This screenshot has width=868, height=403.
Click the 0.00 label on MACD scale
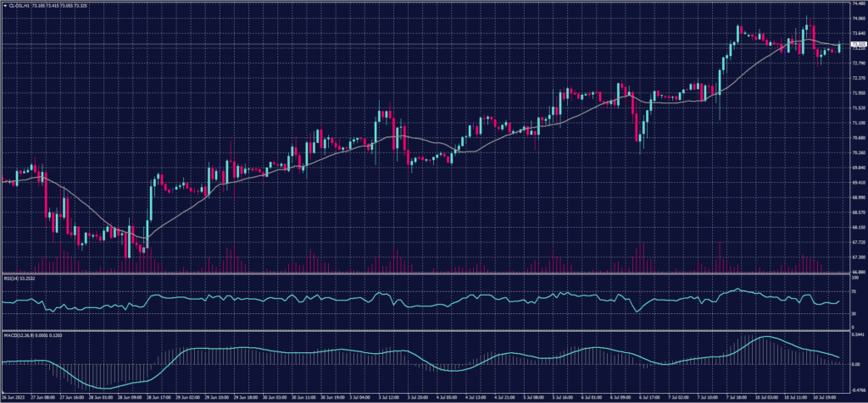(854, 364)
